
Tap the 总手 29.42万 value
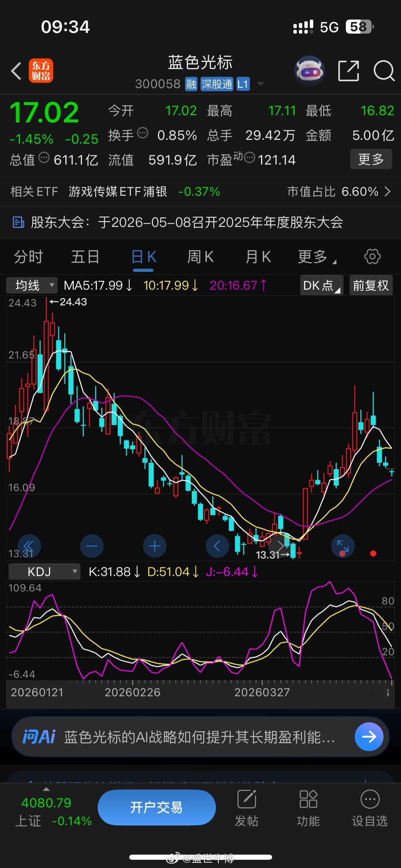[270, 135]
